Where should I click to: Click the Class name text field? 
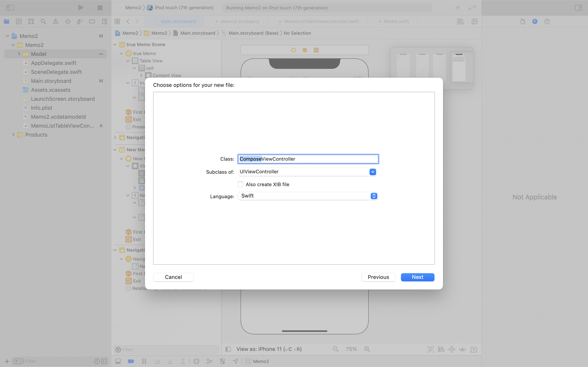tap(308, 159)
